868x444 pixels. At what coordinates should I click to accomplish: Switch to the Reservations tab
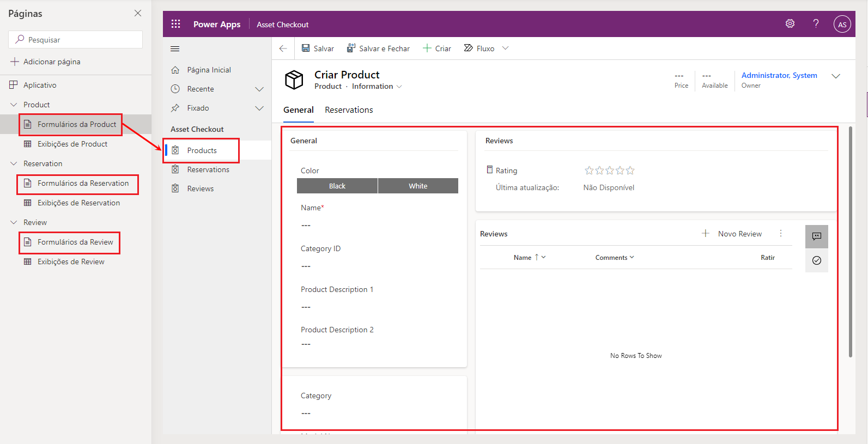(349, 110)
